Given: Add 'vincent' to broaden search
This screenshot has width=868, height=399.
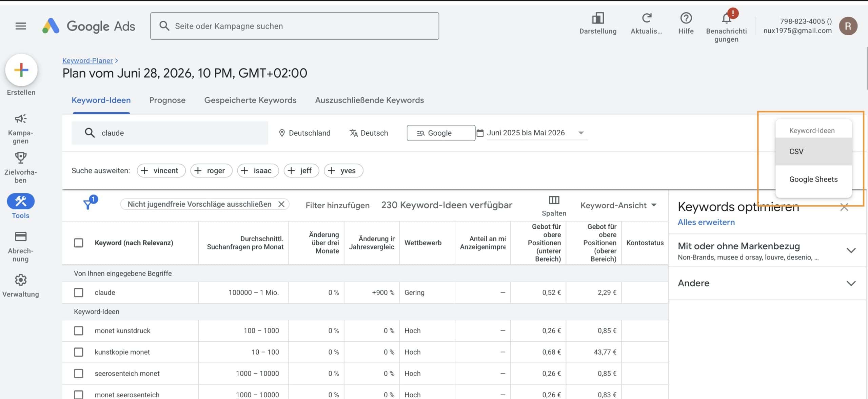Looking at the screenshot, I should [x=161, y=171].
